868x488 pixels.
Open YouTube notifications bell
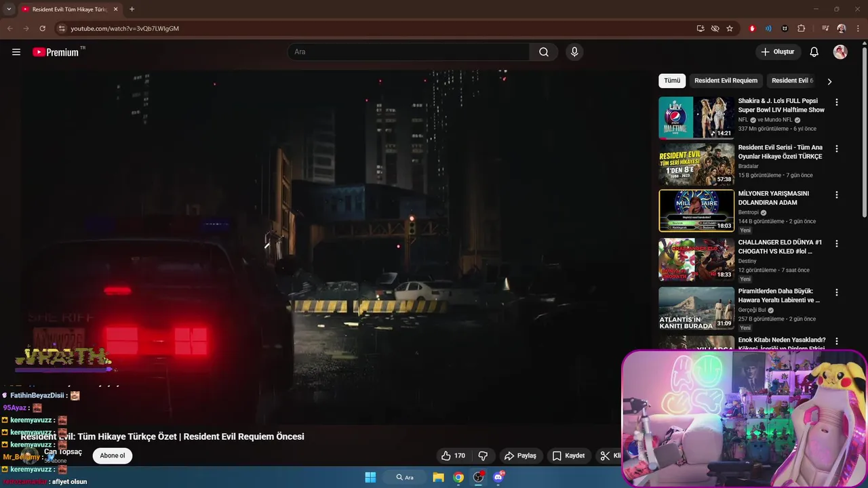(814, 52)
